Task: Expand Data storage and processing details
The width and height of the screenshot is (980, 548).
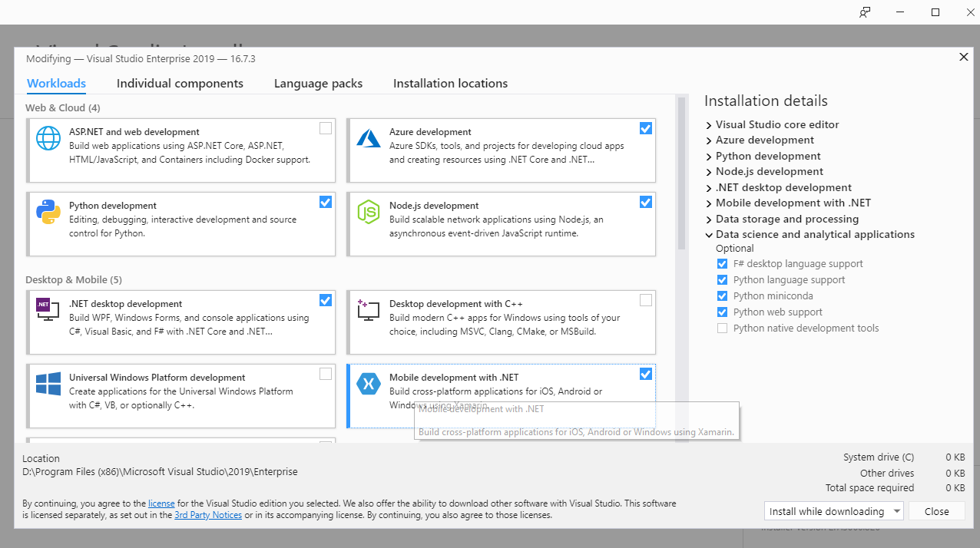Action: (709, 220)
